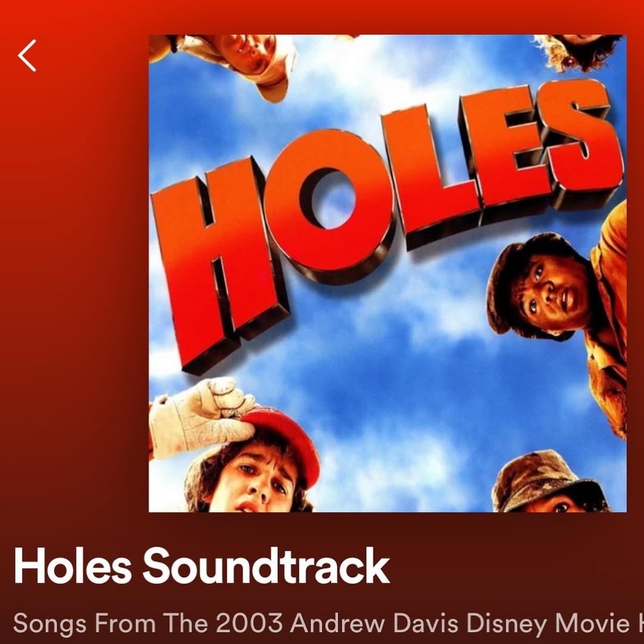Open the Holes Soundtrack cover art
Screen dimensions: 644x644
point(388,273)
